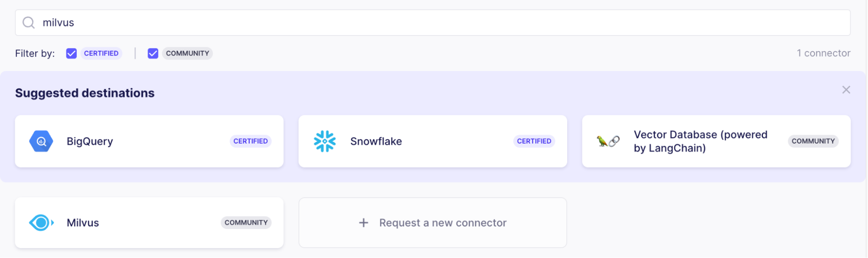Open the Milvus connector card
The image size is (868, 258).
[x=149, y=223]
